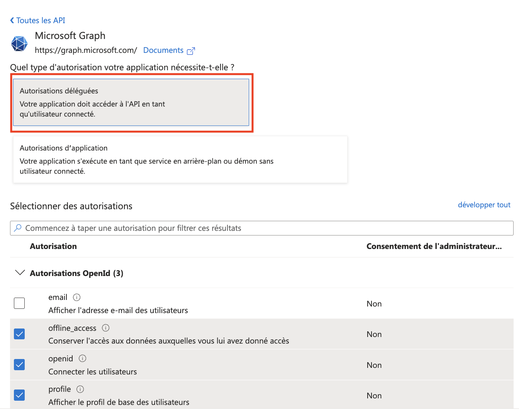Click the magnifier icon in the filter box
Viewport: 519px width, 420px height.
pyautogui.click(x=18, y=228)
